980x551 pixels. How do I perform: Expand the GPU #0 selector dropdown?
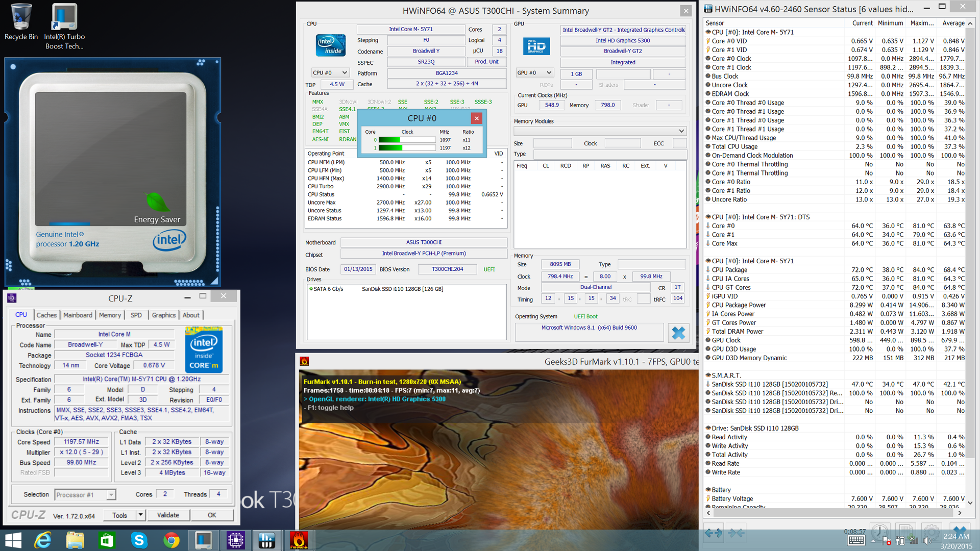549,73
